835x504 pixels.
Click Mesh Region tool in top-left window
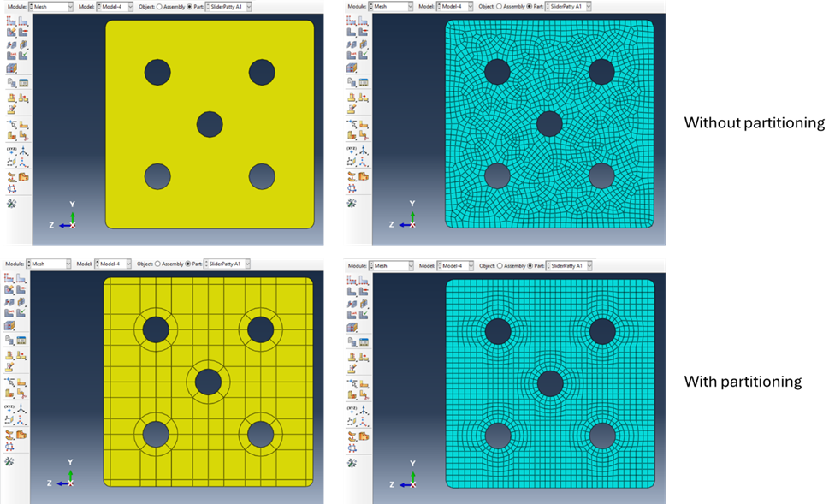23,33
